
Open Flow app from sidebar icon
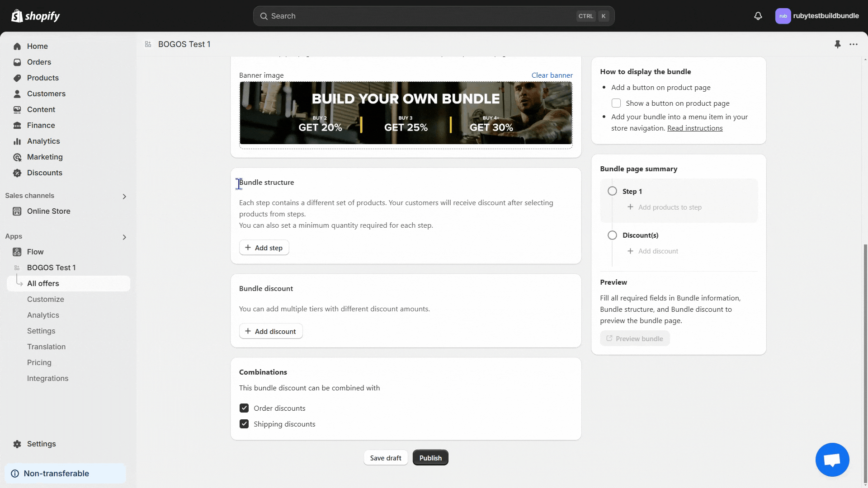17,252
